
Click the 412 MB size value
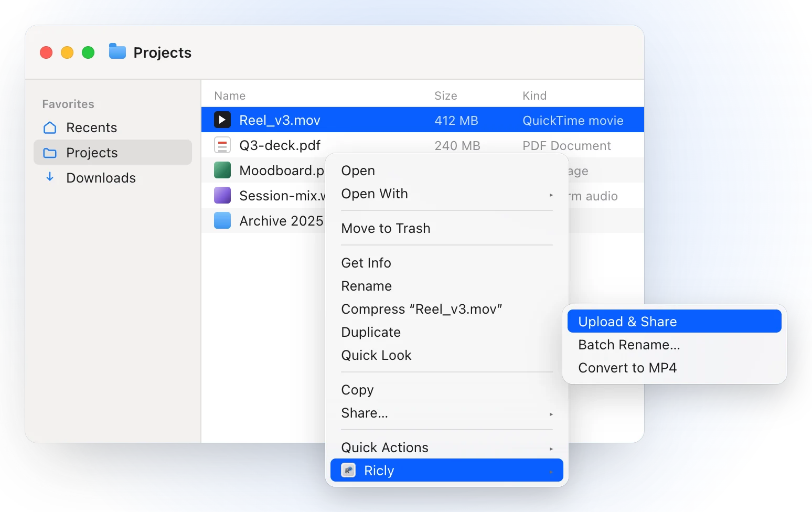pyautogui.click(x=456, y=121)
